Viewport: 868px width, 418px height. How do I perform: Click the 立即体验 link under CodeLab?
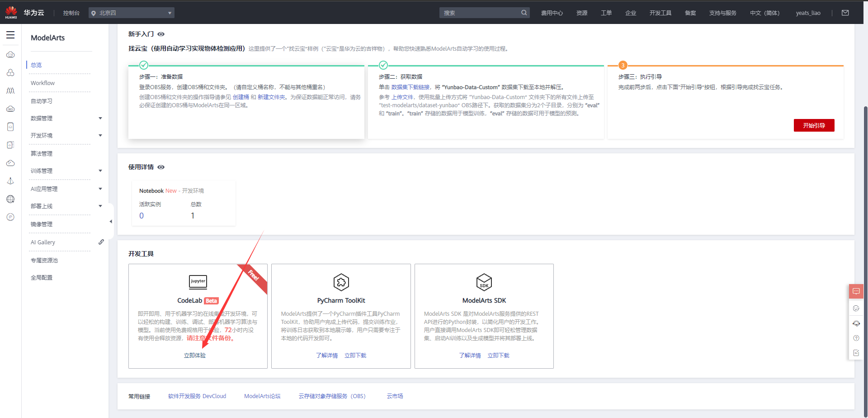point(195,356)
